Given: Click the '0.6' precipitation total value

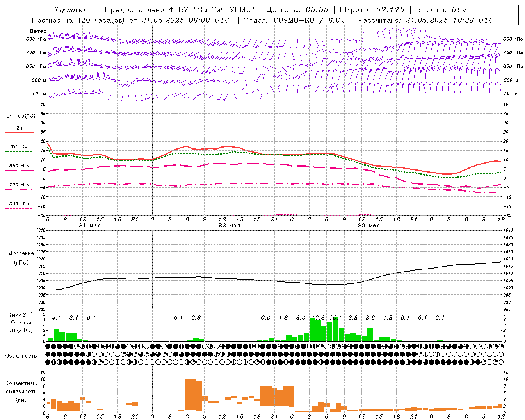Looking at the screenshot, I should point(266,317).
